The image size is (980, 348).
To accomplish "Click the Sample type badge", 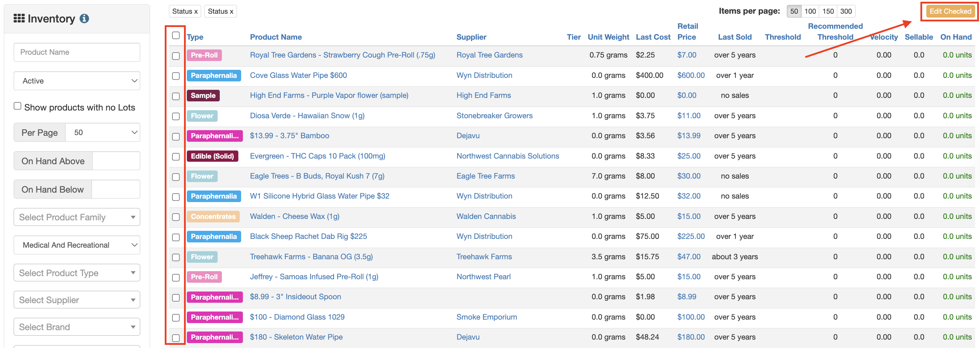I will point(203,95).
